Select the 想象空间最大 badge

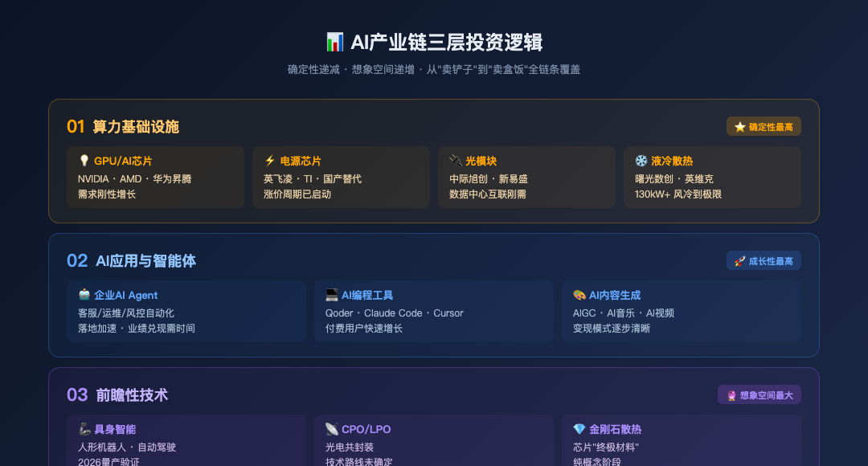(759, 395)
